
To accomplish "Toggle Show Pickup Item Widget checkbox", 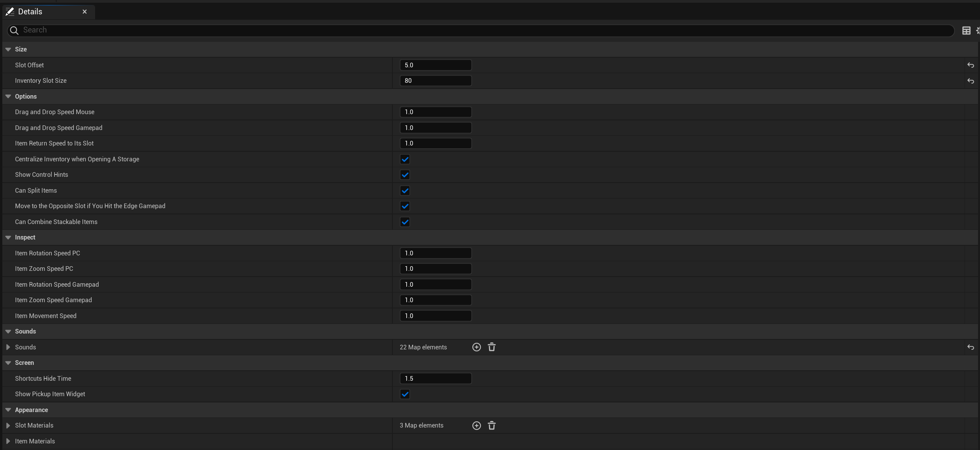I will pos(404,394).
